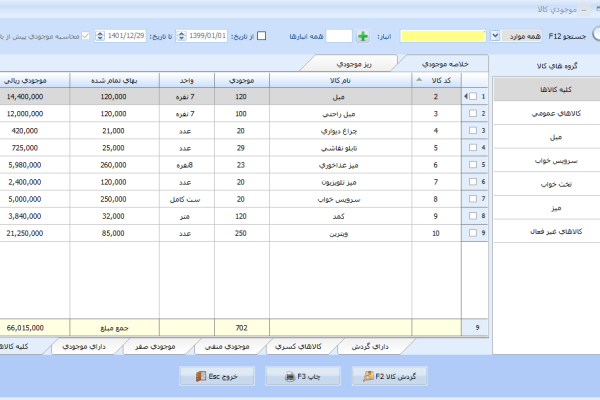Click value 21,250,000 in ویترین row
The image size is (600, 400).
point(25,233)
